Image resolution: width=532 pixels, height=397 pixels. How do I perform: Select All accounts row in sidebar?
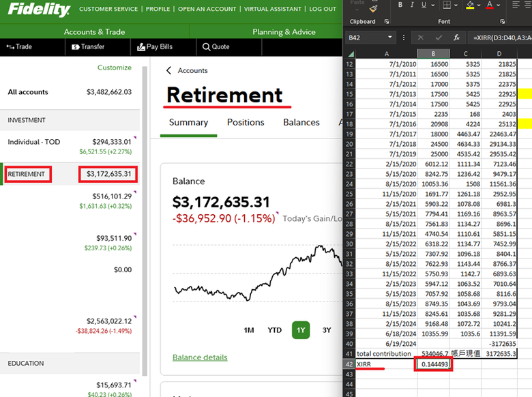click(x=70, y=92)
